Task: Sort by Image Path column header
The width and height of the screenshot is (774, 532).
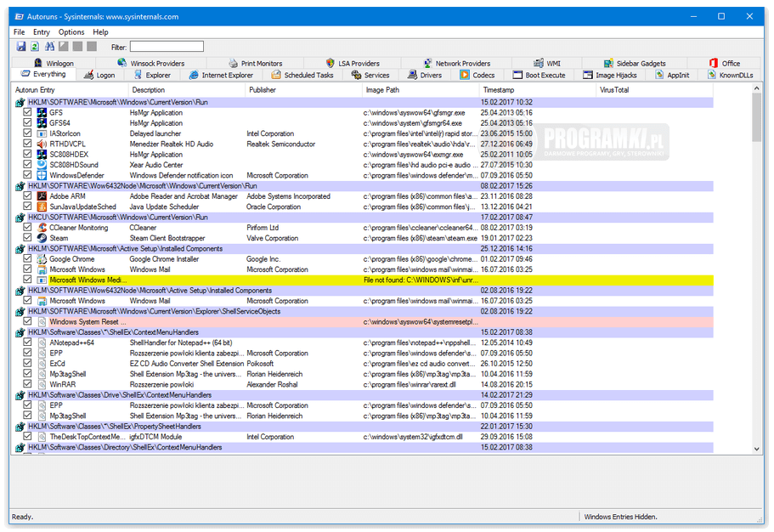Action: (421, 90)
